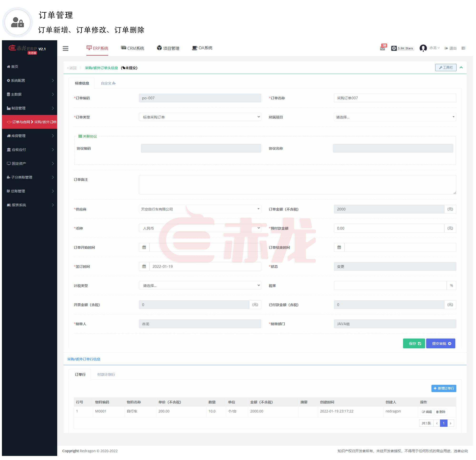Select the 标准采购订单 order type dropdown
The width and height of the screenshot is (476, 460).
[x=200, y=117]
